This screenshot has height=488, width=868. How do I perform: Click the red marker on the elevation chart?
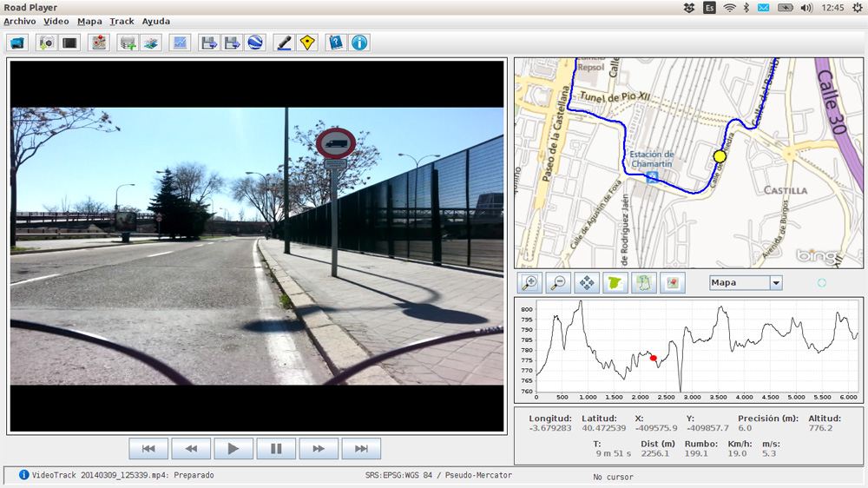(654, 358)
